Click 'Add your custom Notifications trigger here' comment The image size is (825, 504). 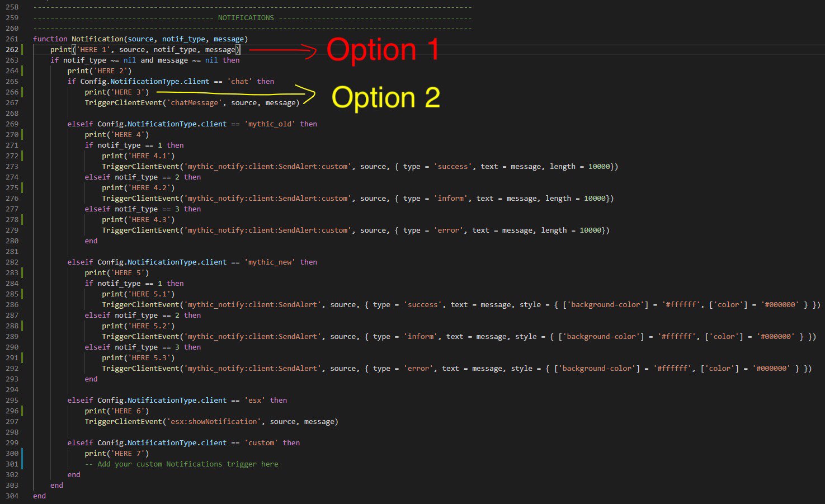coord(182,464)
